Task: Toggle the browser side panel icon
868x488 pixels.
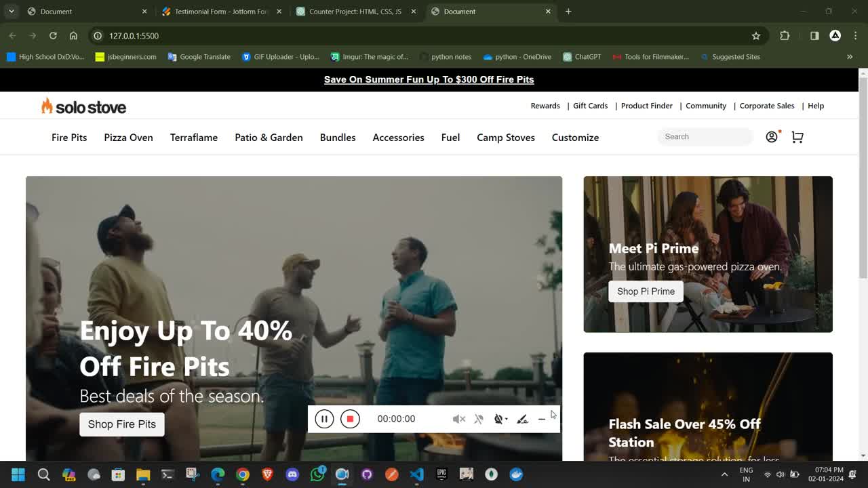Action: (x=814, y=36)
